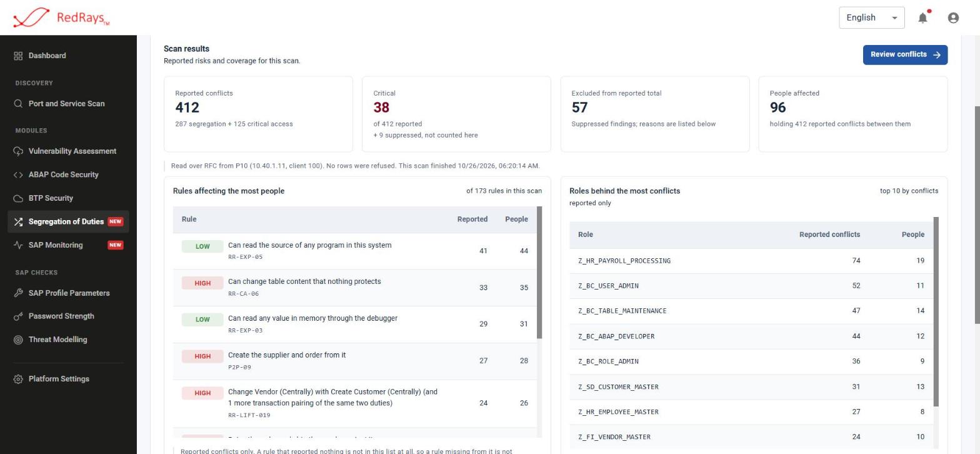
Task: Select rule 'Can change table content that nothing protects'
Action: click(355, 288)
